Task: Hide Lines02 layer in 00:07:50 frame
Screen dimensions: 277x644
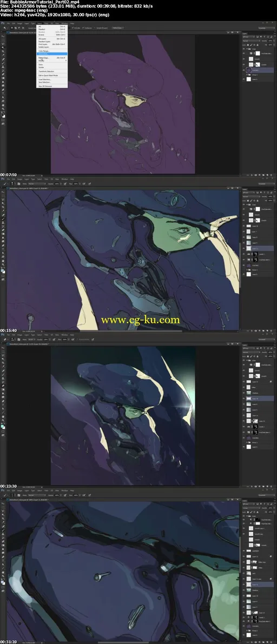Action: coord(243,59)
